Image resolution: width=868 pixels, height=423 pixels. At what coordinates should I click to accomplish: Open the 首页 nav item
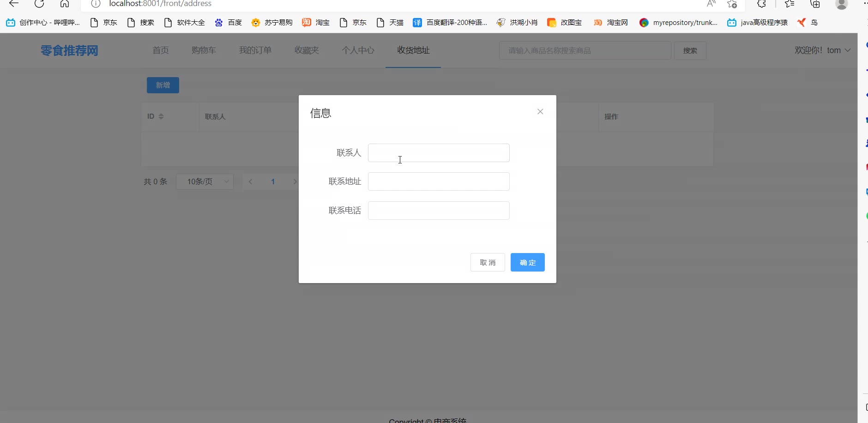tap(161, 50)
